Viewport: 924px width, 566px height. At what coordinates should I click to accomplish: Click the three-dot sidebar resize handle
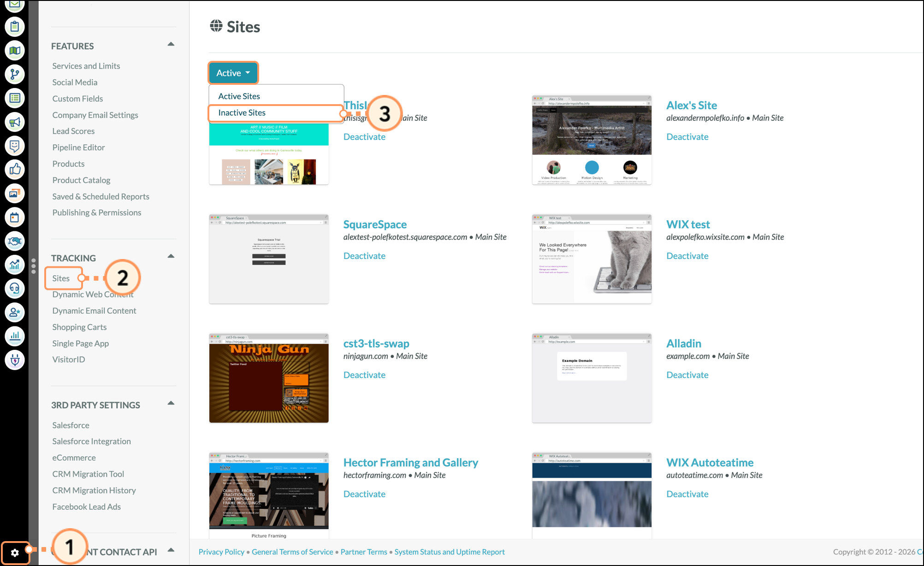click(x=34, y=266)
